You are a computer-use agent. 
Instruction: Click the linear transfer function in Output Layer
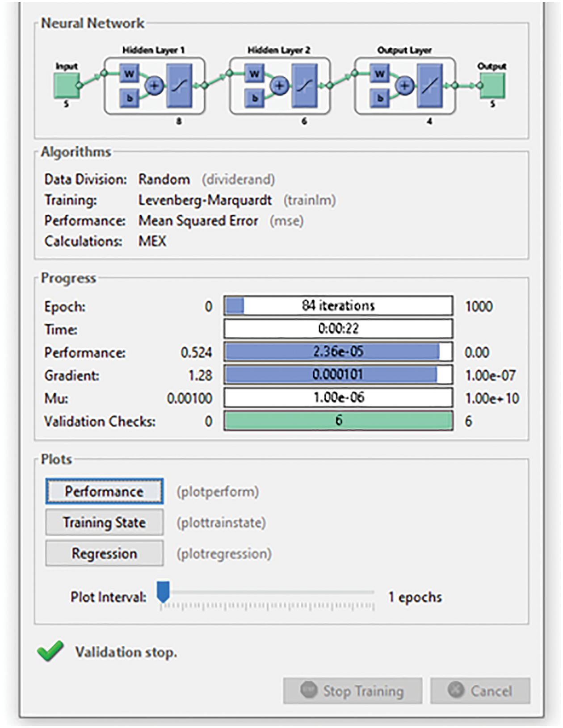click(x=429, y=85)
